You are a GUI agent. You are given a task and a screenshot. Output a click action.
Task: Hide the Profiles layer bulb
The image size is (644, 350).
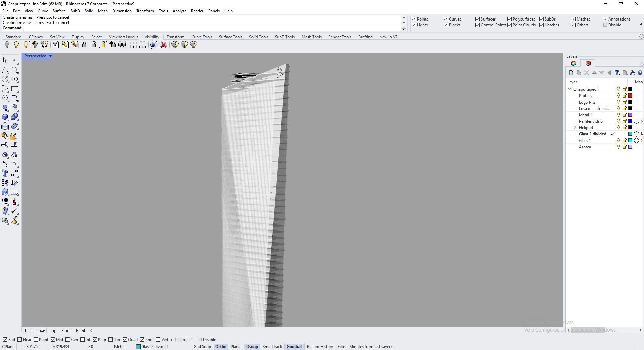click(618, 96)
